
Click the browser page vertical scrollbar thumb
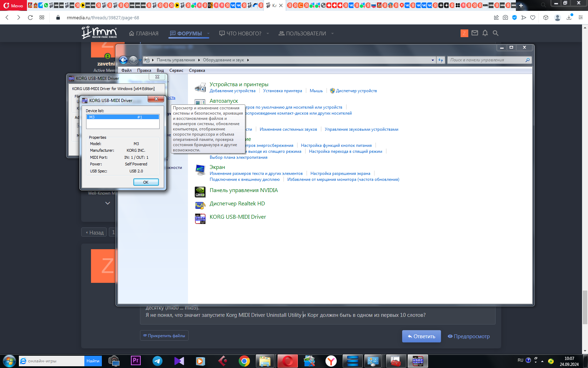click(x=585, y=308)
